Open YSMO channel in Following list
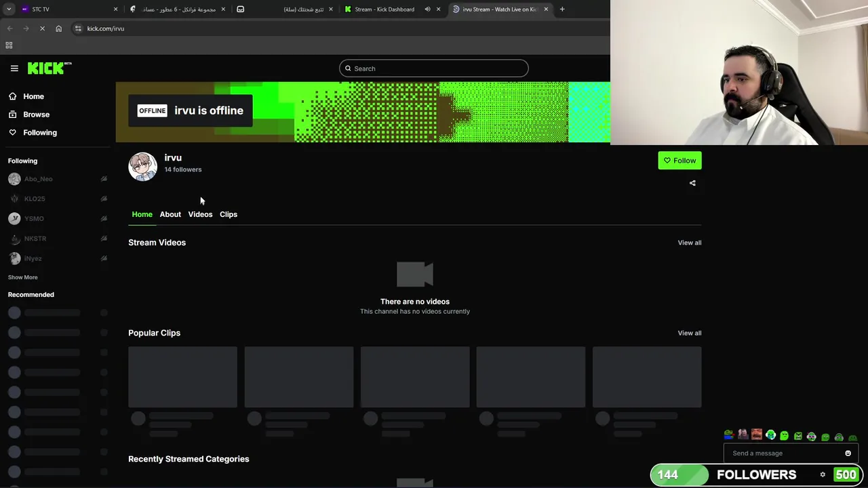Screen dimensions: 868x488 click(58, 218)
